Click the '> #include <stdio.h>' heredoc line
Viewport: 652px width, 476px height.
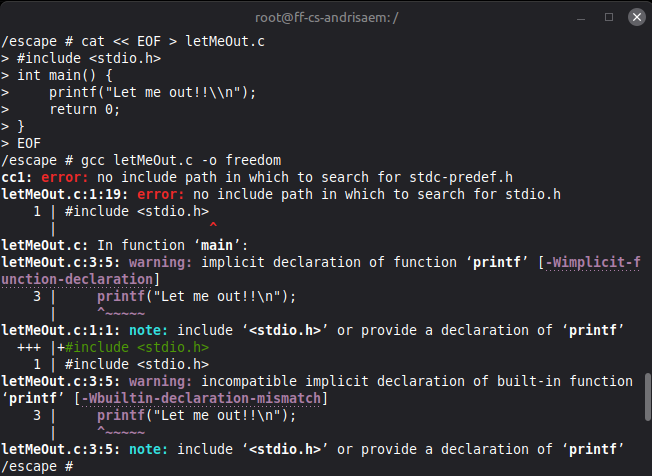click(81, 58)
